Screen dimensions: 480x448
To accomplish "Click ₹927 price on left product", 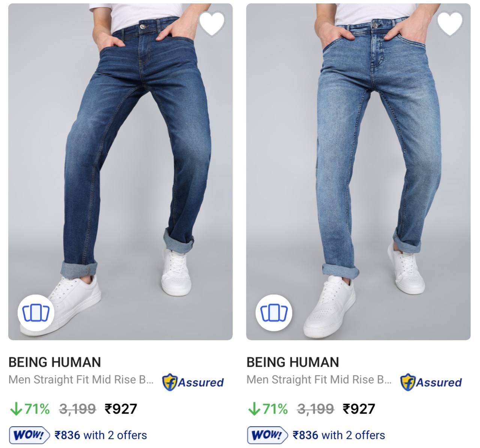I will [x=121, y=409].
